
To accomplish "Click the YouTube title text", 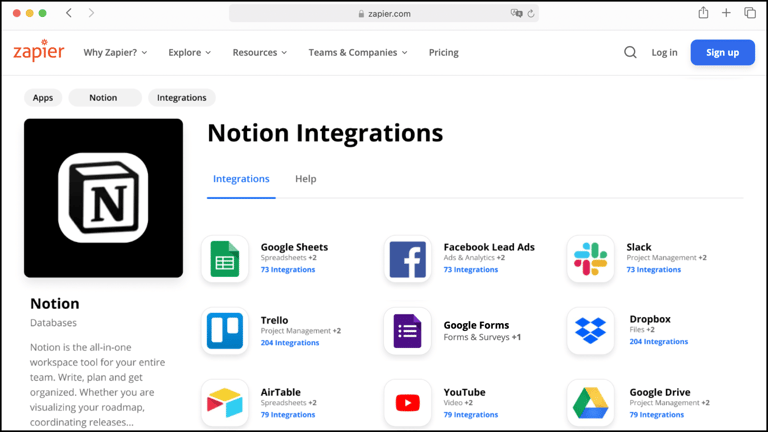I will click(464, 392).
